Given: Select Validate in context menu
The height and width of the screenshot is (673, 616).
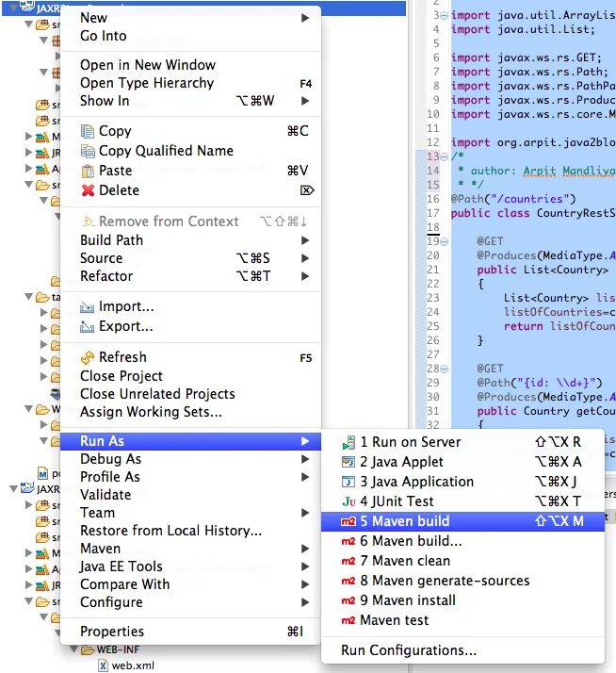Looking at the screenshot, I should click(x=190, y=495).
